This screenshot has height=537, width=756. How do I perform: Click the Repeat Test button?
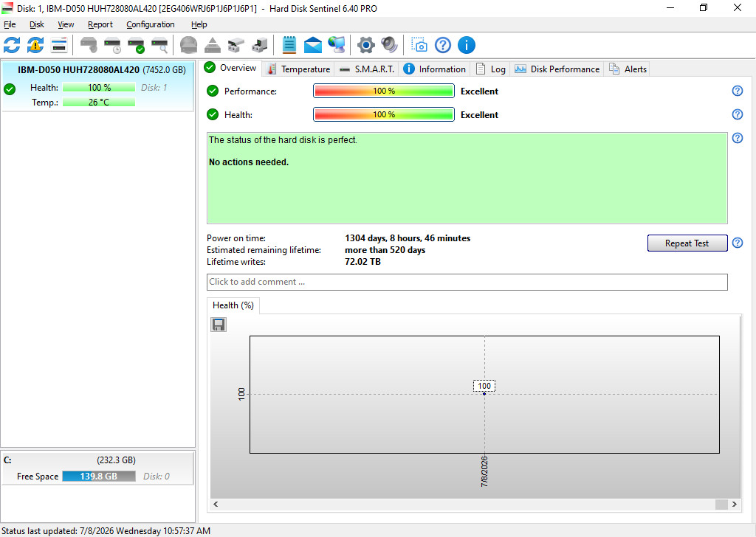point(687,243)
